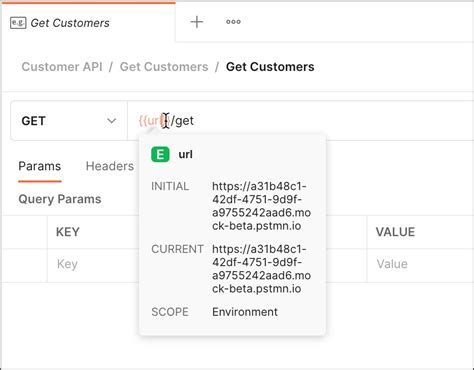The height and width of the screenshot is (370, 474).
Task: Click the Value input field
Action: tap(420, 264)
